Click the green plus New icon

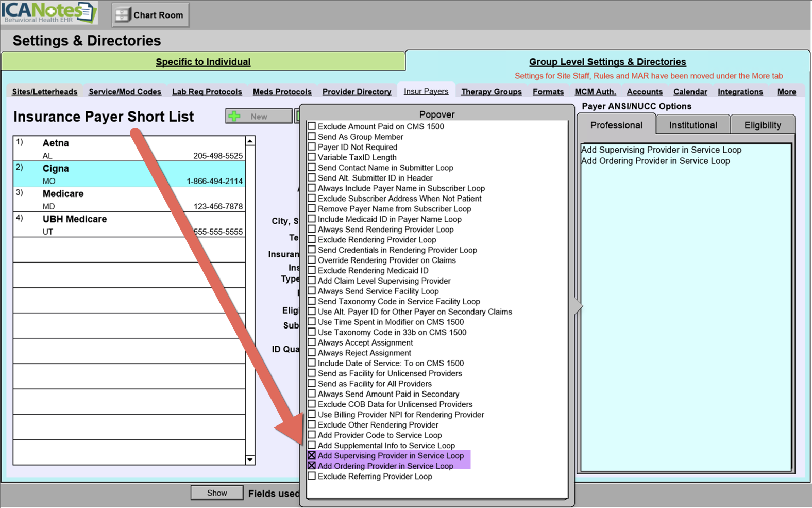pos(235,116)
